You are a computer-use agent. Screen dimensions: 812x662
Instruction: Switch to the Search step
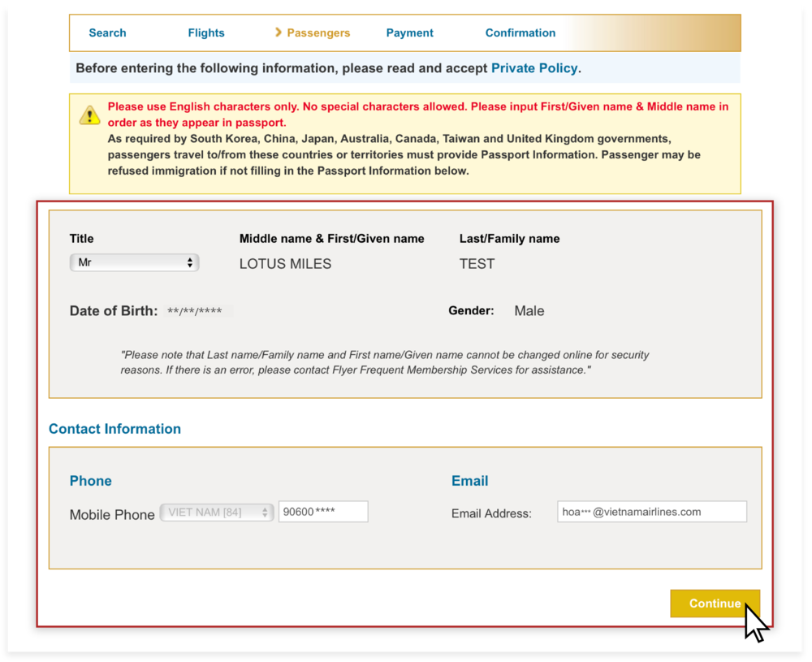pos(107,32)
